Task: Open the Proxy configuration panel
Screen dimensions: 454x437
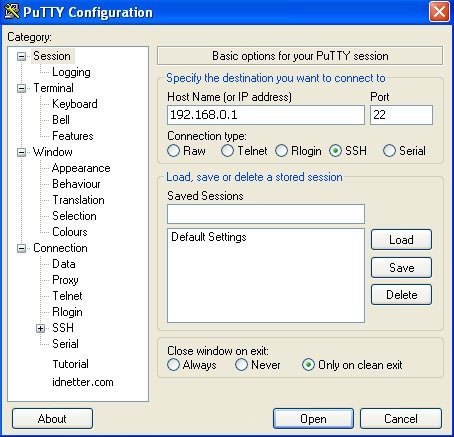Action: (65, 280)
